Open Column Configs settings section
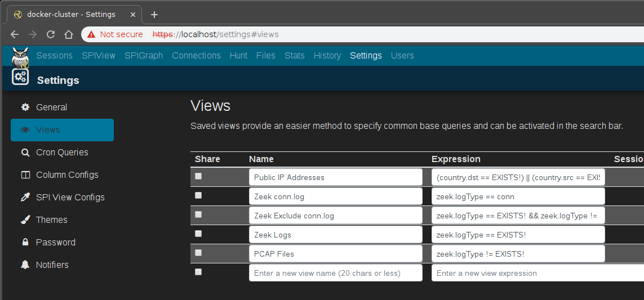 [x=62, y=175]
